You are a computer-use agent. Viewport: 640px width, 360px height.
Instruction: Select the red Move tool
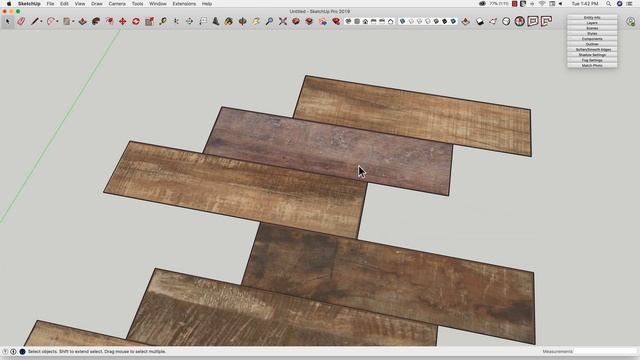click(122, 21)
